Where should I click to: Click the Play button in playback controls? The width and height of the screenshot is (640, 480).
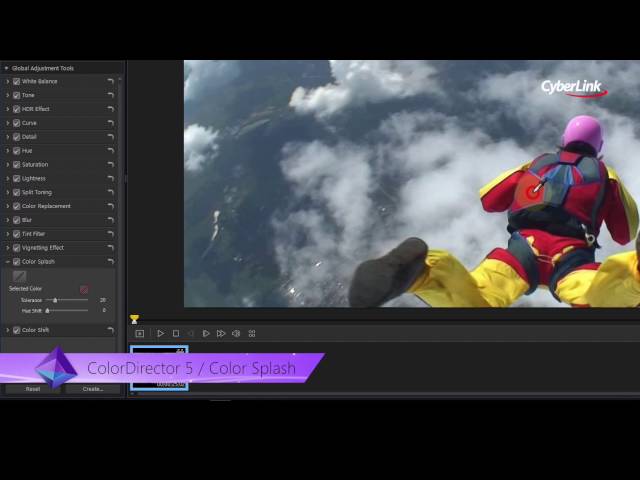[x=160, y=333]
